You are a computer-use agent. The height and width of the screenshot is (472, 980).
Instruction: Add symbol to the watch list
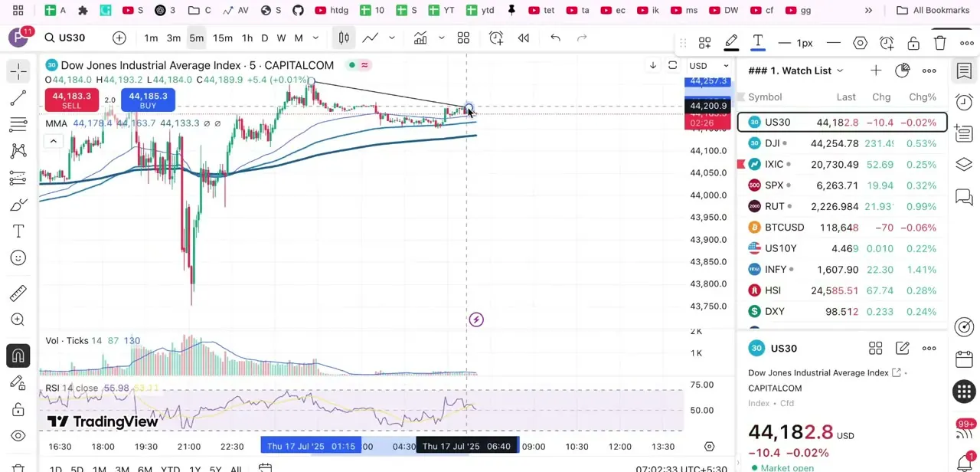tap(875, 70)
